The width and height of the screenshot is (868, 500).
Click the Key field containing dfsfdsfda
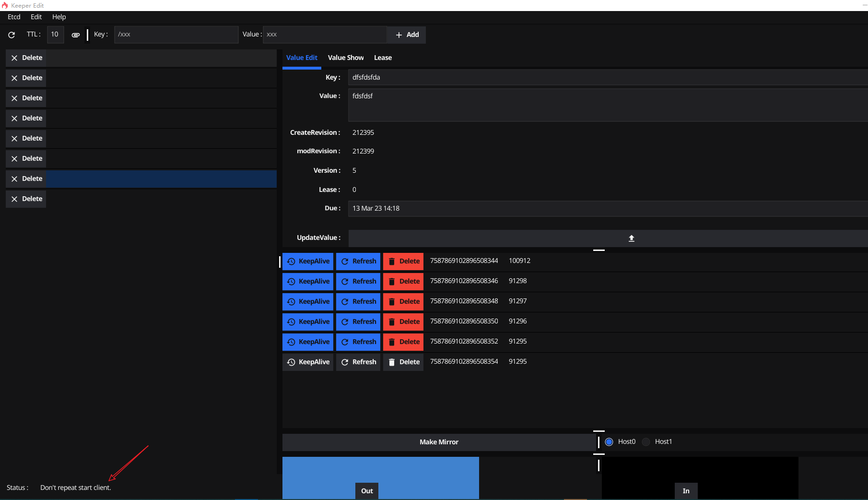click(x=608, y=77)
